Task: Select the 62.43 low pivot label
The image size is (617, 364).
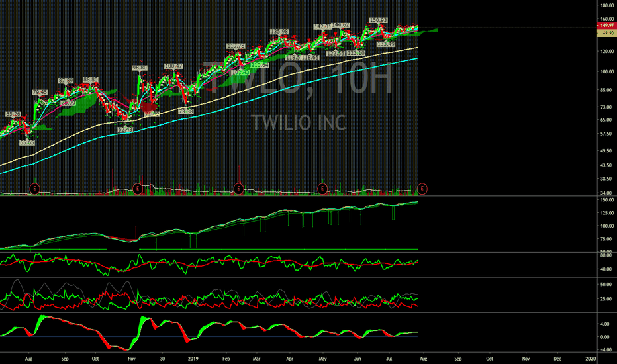Action: coord(125,129)
